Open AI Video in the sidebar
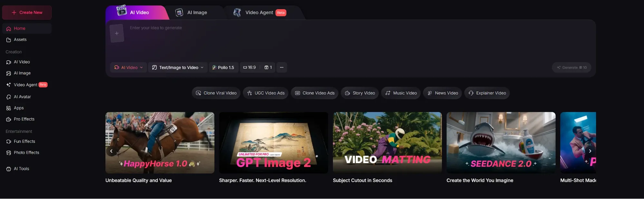Viewport: 644px width, 199px height. click(x=27, y=62)
